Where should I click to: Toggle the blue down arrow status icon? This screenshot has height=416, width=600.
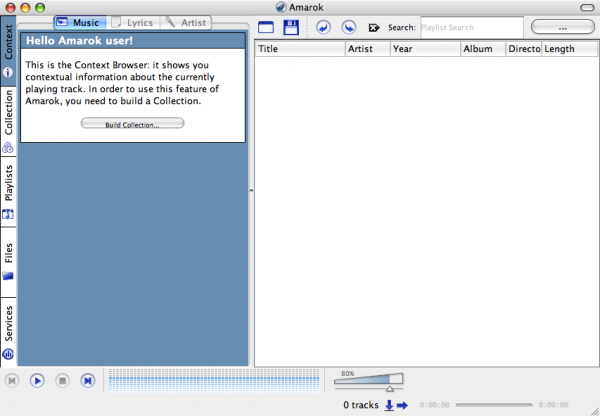tap(389, 405)
